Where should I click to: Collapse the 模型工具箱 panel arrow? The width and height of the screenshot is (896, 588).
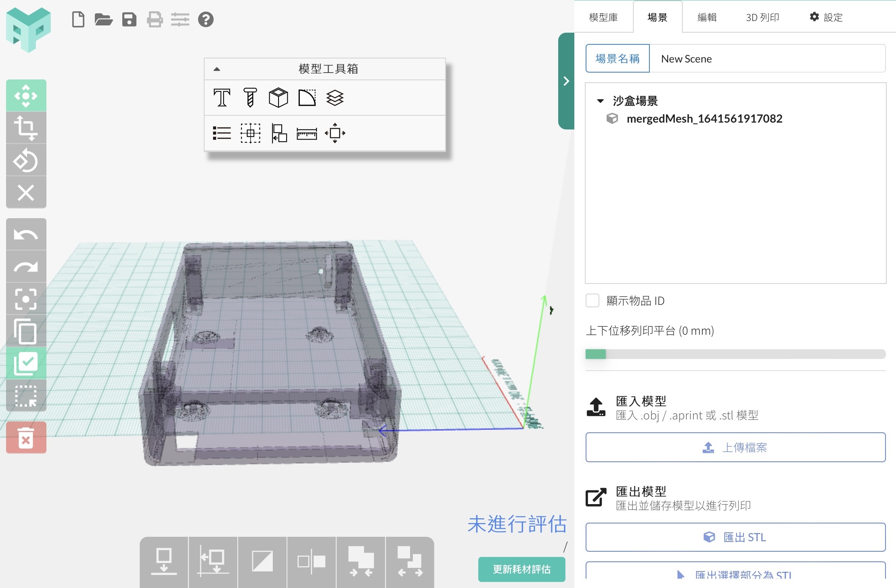[217, 69]
